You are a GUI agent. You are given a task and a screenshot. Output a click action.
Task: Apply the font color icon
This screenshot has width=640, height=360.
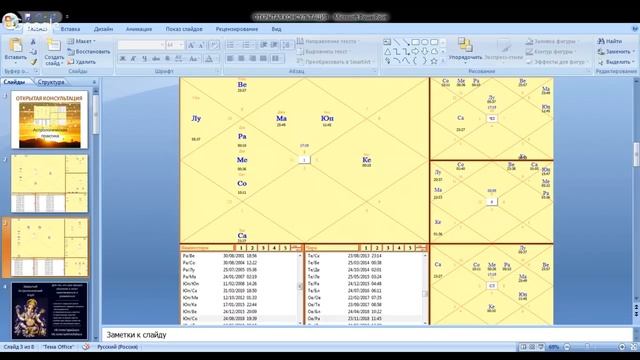209,59
